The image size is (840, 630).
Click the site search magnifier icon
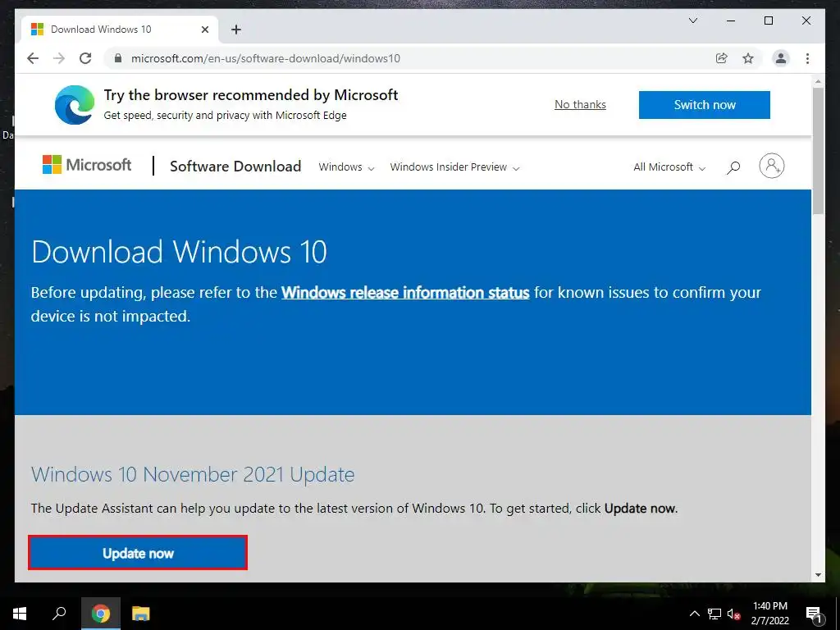(733, 167)
